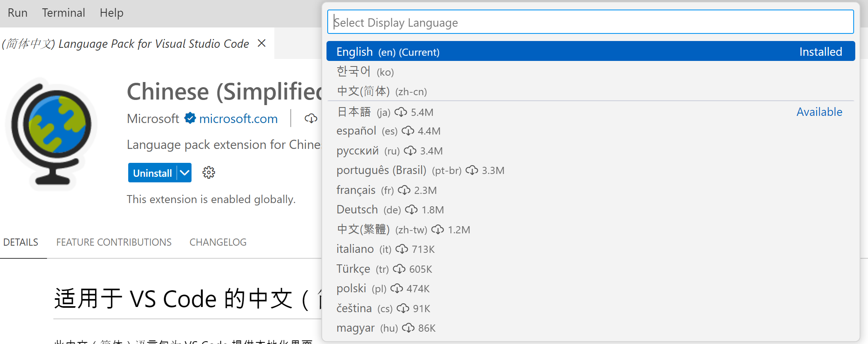Open the Run menu
The image size is (868, 344).
coord(18,13)
